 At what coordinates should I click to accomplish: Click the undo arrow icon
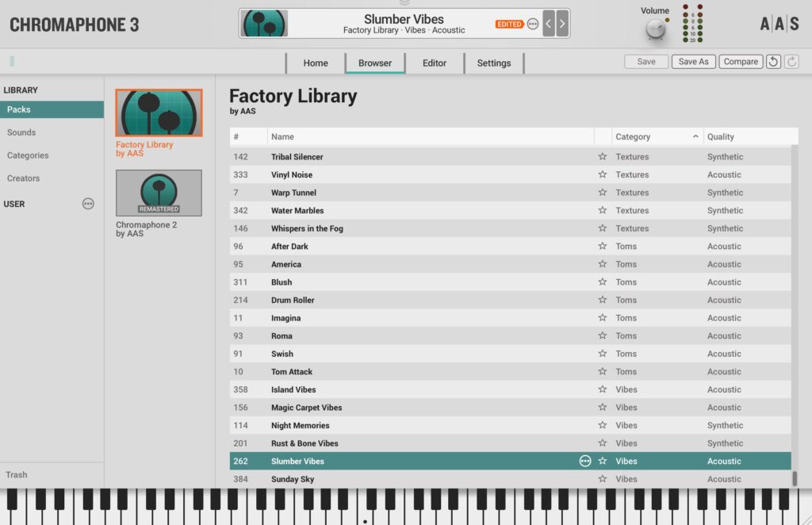point(773,62)
